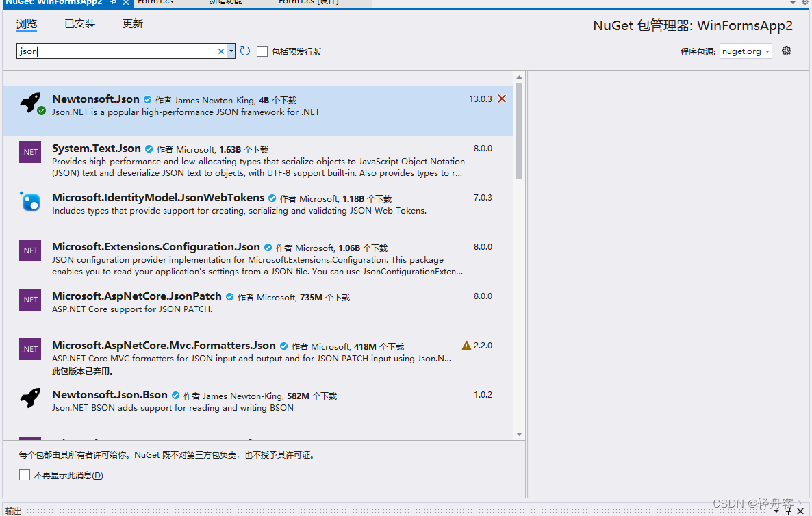Clear the json search text
Viewport: 812px width, 516px height.
221,51
